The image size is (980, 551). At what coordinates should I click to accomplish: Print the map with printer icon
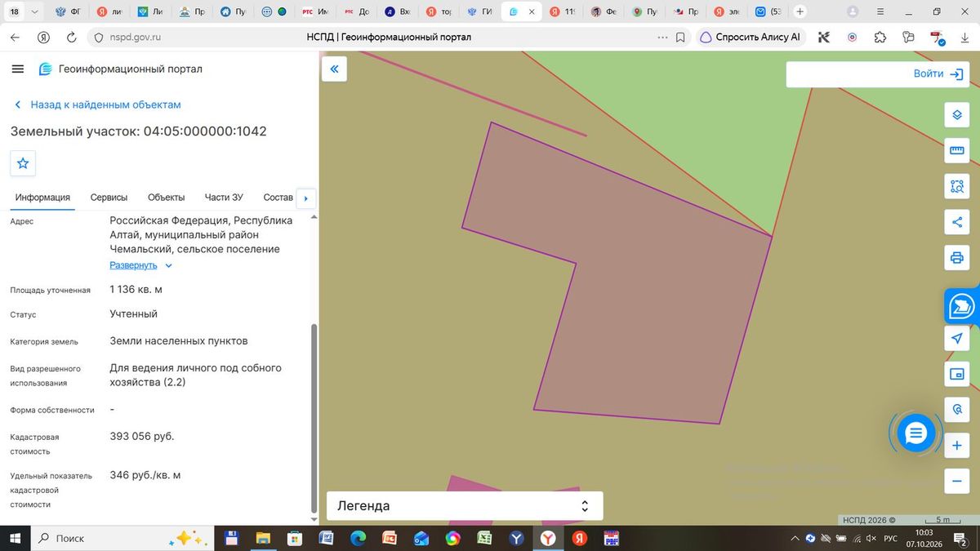click(x=957, y=258)
